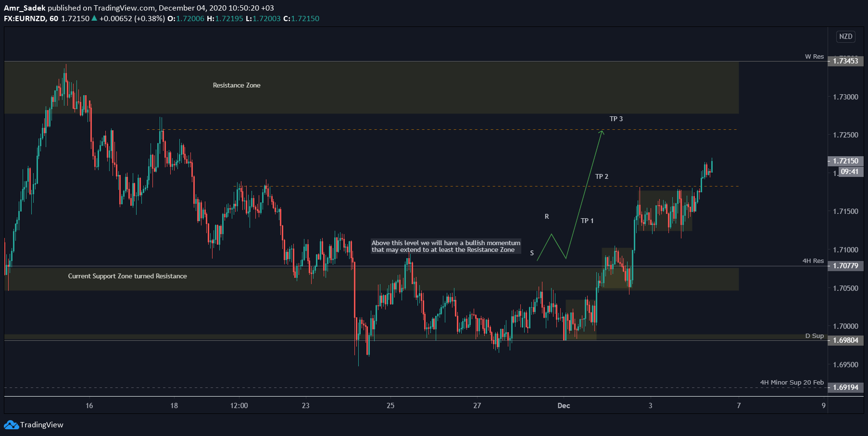868x436 pixels.
Task: Click the '4H Minor Sup 20 Feb' label
Action: (792, 383)
